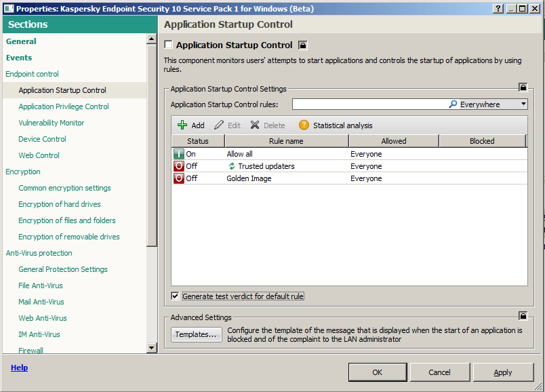Select Application Startup Control section
This screenshot has width=545, height=392.
tap(62, 90)
